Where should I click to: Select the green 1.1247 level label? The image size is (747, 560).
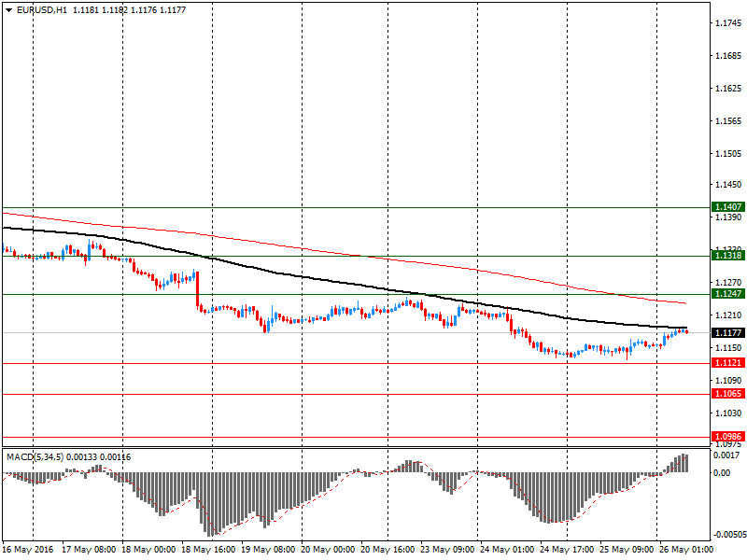point(728,293)
